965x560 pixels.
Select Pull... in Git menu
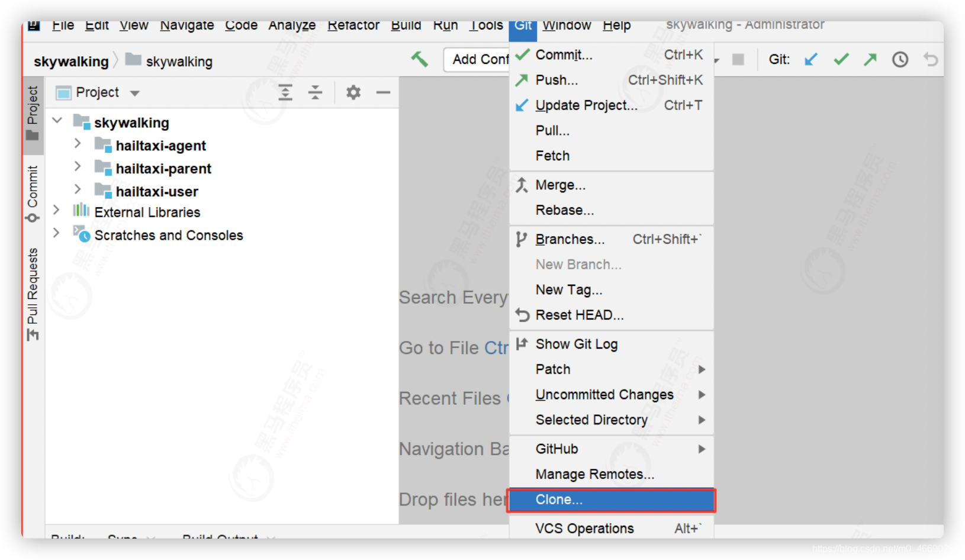coord(612,130)
